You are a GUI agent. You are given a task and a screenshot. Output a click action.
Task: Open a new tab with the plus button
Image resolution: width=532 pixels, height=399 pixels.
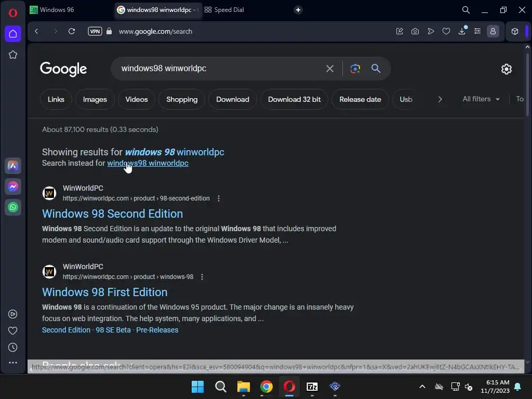point(298,10)
